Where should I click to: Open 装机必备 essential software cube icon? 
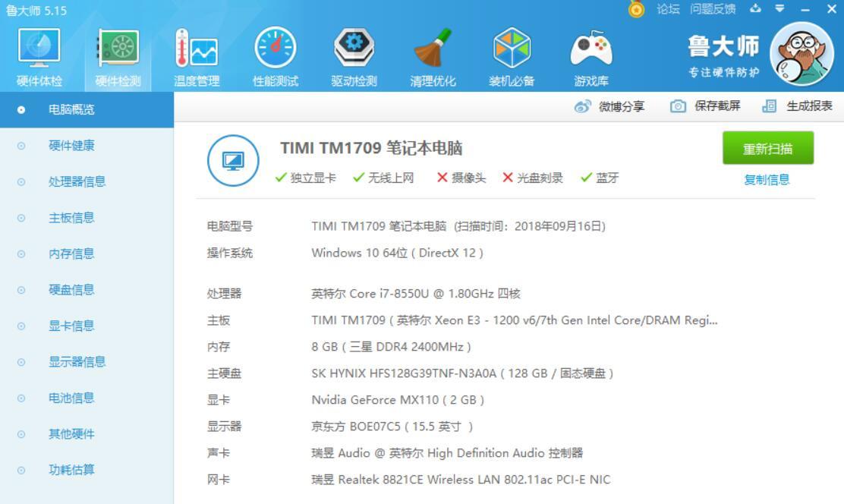[x=512, y=58]
